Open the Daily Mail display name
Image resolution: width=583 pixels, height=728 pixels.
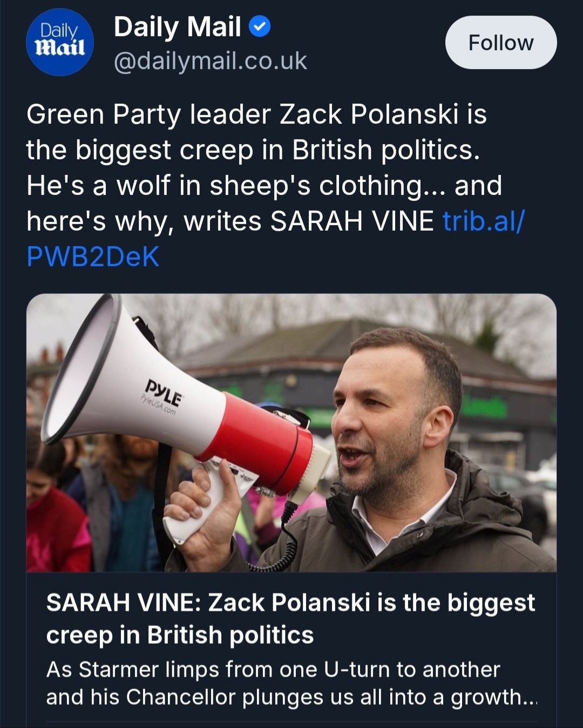[177, 27]
